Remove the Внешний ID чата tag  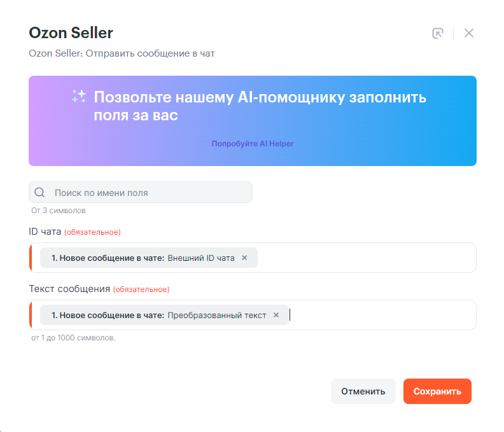pyautogui.click(x=244, y=258)
